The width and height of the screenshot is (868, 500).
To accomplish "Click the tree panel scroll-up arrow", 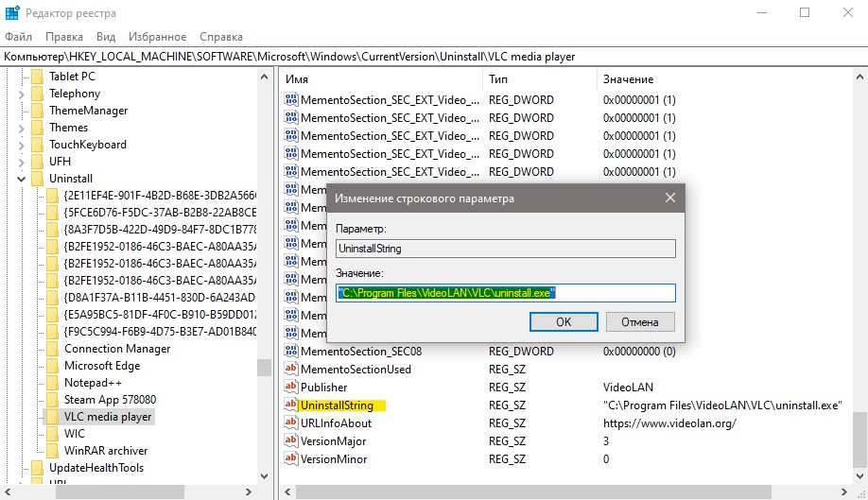I will [x=264, y=77].
